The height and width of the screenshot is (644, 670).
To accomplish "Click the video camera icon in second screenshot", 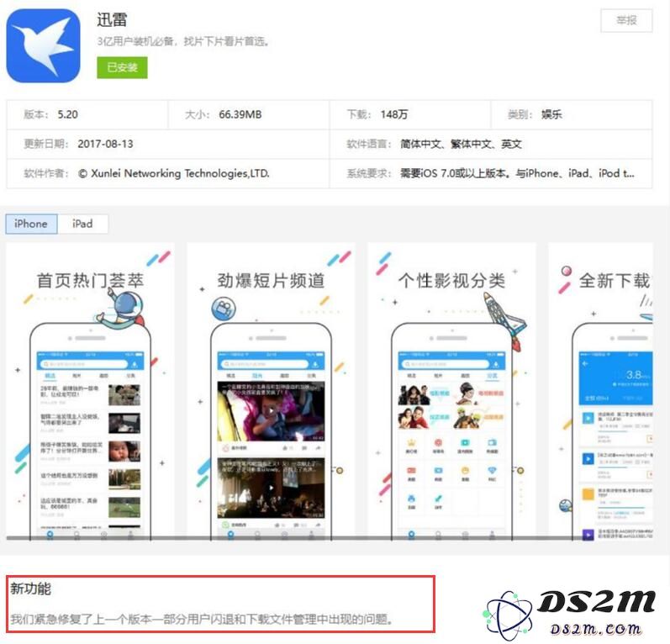I will point(224,308).
